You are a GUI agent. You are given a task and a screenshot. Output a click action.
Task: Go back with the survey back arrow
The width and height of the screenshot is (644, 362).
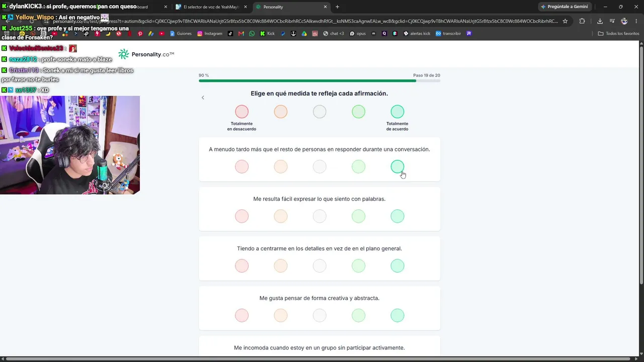(x=203, y=98)
